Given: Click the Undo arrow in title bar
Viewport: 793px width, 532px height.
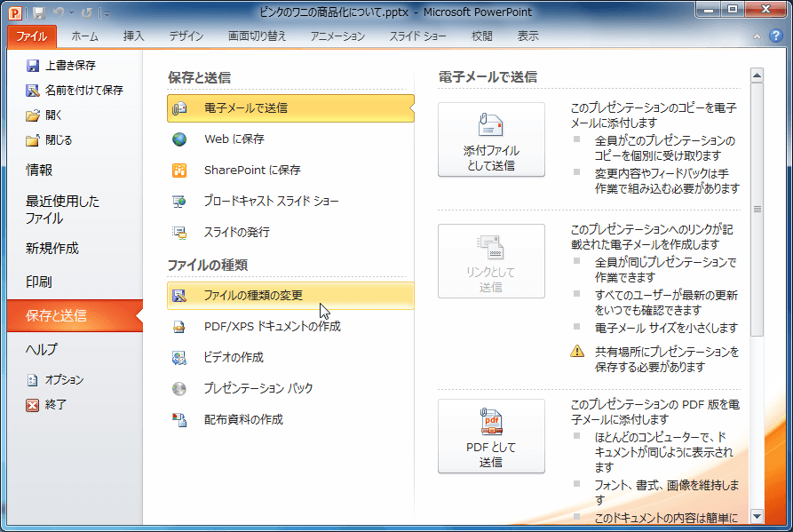Looking at the screenshot, I should [x=59, y=12].
